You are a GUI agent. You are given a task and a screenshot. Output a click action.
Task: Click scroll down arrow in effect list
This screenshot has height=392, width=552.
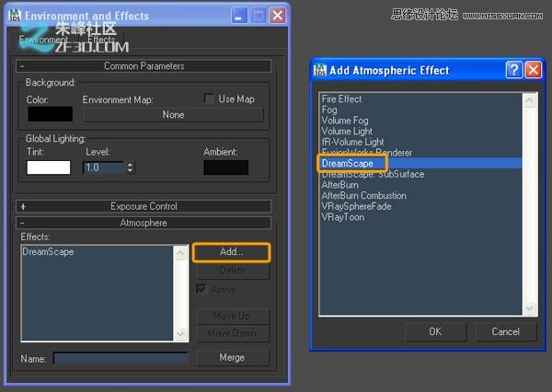tap(529, 309)
